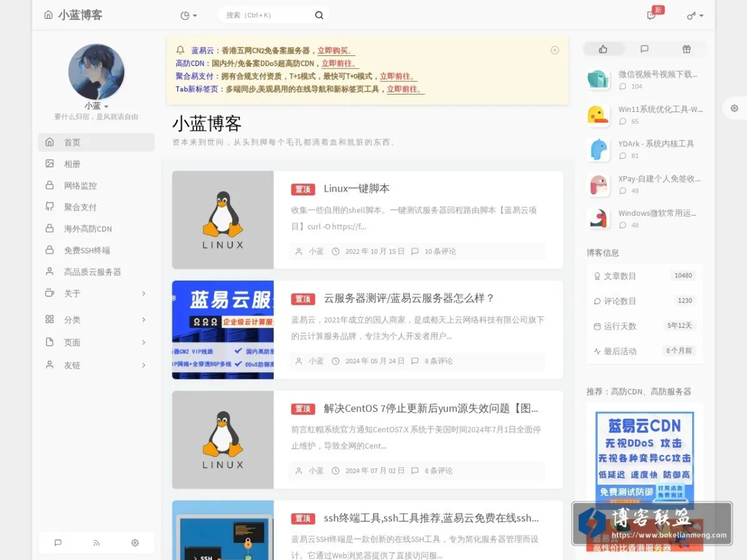Click the 评论数目 count 1230
Viewport: 747px width, 560px height.
tap(685, 301)
